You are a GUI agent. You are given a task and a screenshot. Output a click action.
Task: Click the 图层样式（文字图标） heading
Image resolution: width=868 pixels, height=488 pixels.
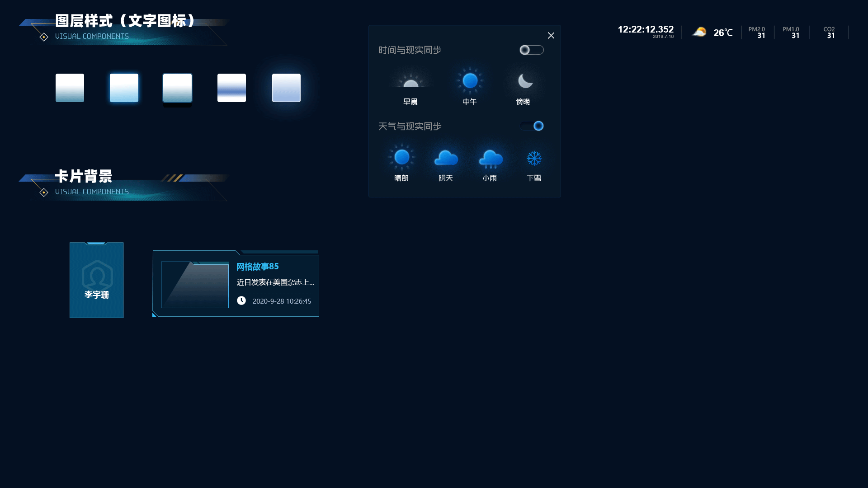tap(126, 21)
